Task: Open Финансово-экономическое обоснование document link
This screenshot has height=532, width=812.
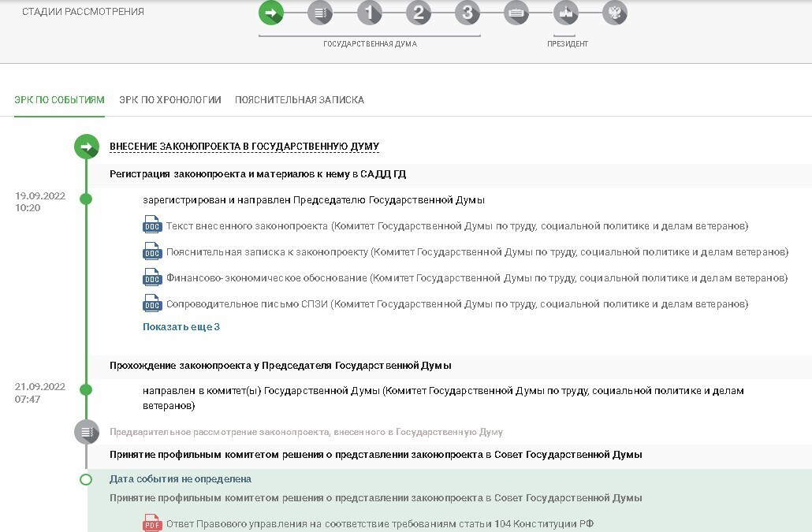Action: [x=477, y=278]
